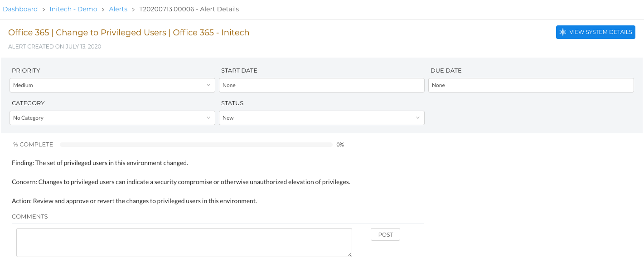
Task: Click the STATUS field label
Action: pos(232,103)
